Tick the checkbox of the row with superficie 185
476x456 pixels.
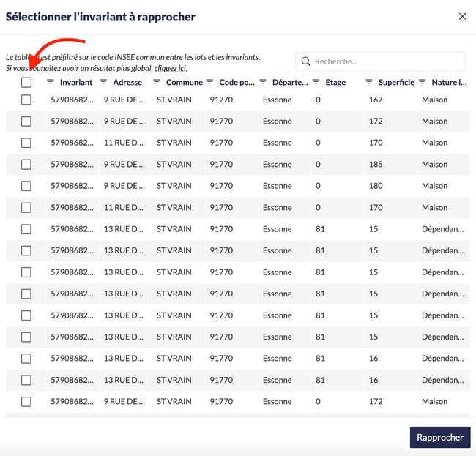26,164
